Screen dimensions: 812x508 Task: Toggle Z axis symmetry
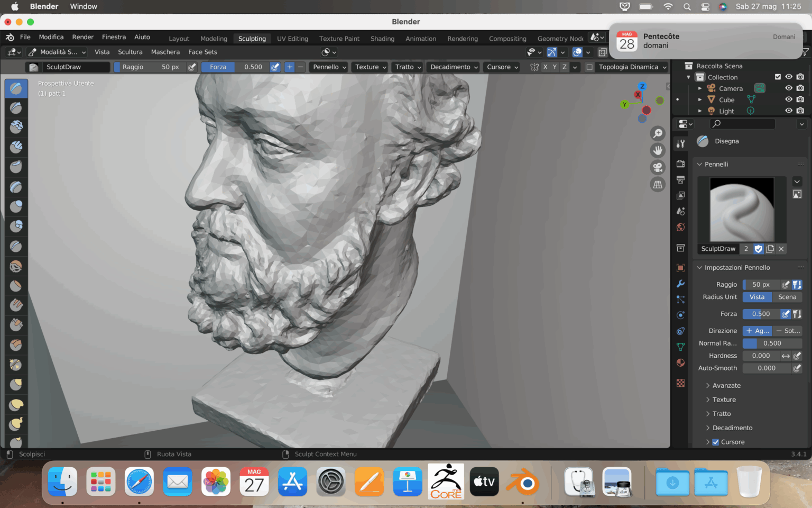coord(564,67)
